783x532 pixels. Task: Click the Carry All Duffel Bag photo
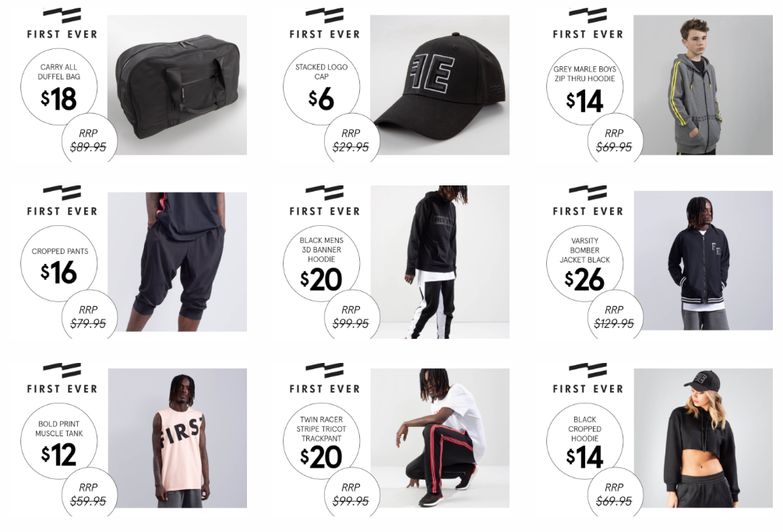coord(178,85)
